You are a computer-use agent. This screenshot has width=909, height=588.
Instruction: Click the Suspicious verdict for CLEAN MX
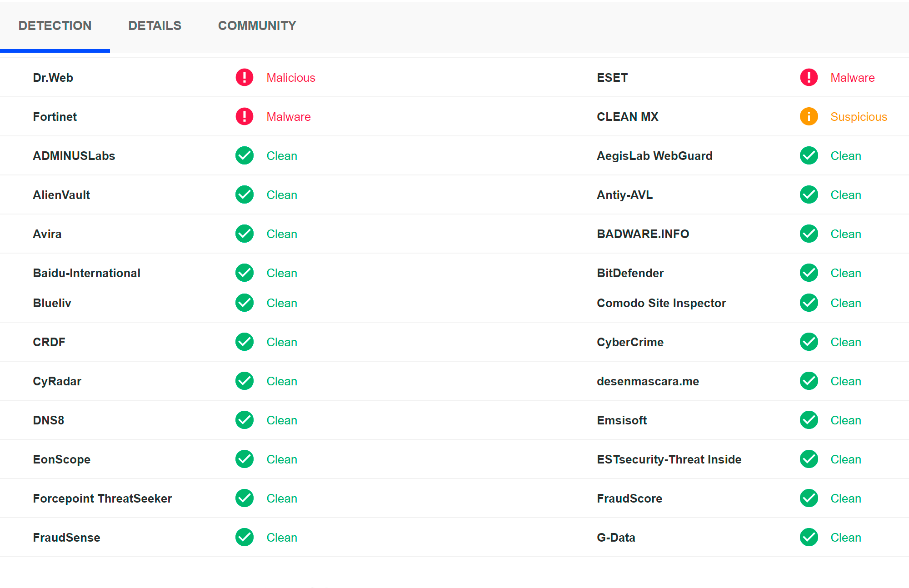click(x=859, y=117)
